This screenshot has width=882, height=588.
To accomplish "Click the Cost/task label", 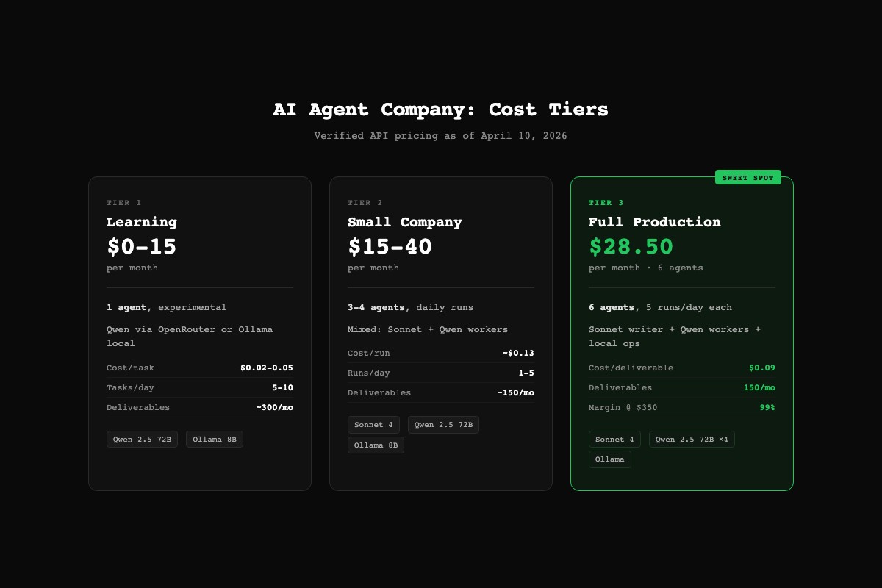I will [130, 367].
